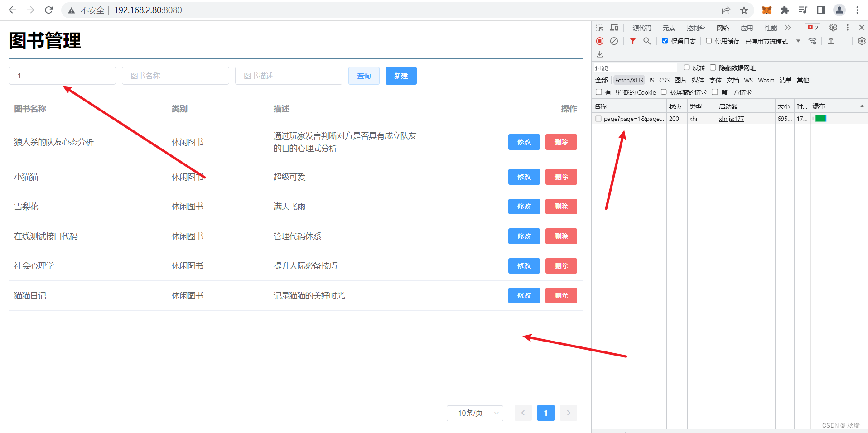Toggle the red network filter funnel icon
Image resolution: width=868 pixels, height=433 pixels.
point(633,41)
